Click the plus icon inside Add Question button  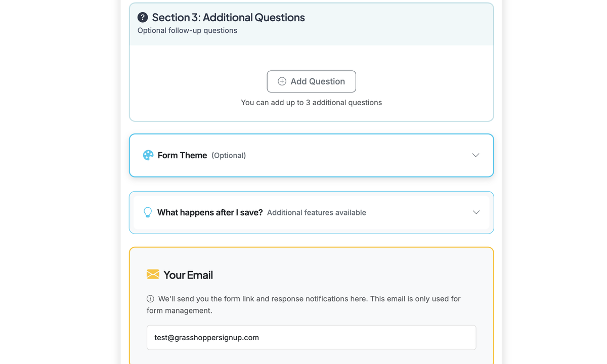pyautogui.click(x=281, y=81)
